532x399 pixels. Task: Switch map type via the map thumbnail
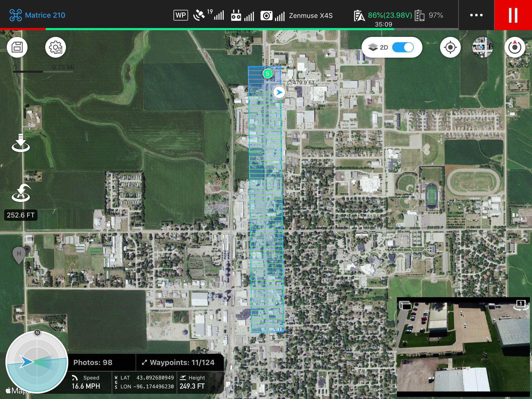482,47
